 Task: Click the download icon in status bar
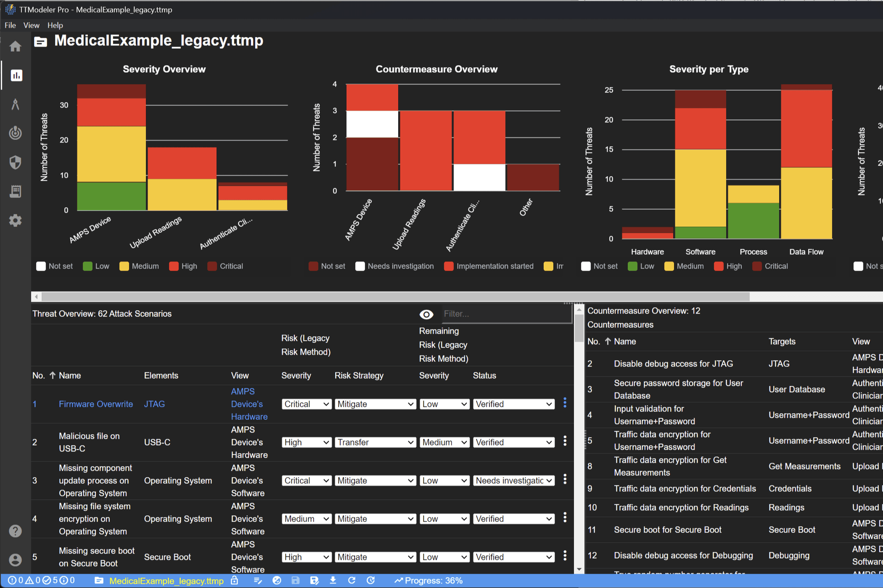333,580
